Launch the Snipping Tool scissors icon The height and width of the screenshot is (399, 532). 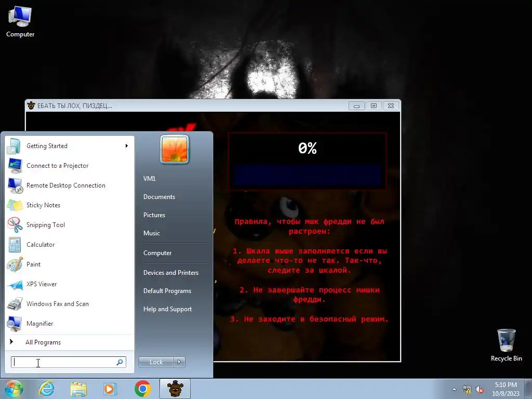click(14, 224)
